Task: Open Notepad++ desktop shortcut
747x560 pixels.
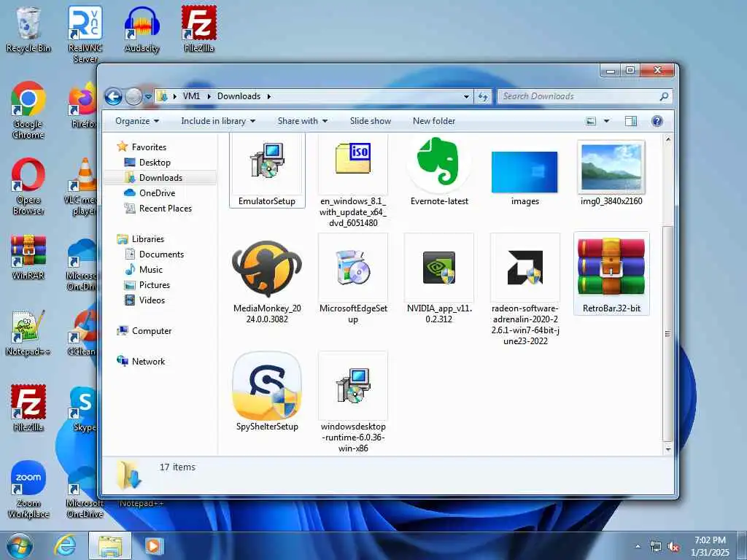Action: pyautogui.click(x=28, y=333)
